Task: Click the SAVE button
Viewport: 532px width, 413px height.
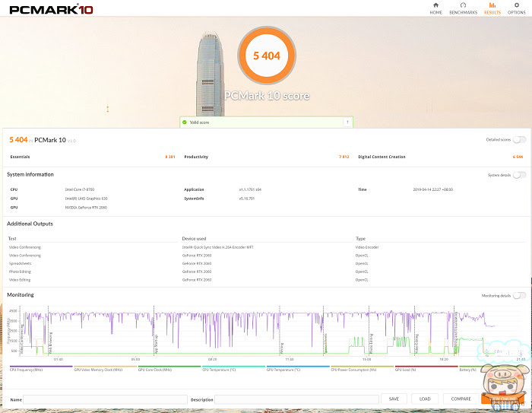Action: (x=394, y=399)
